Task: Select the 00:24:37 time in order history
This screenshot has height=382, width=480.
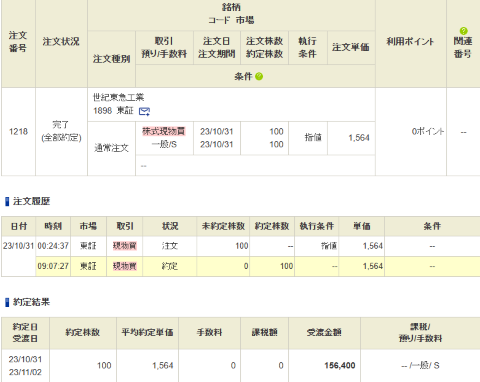Action: (53, 246)
